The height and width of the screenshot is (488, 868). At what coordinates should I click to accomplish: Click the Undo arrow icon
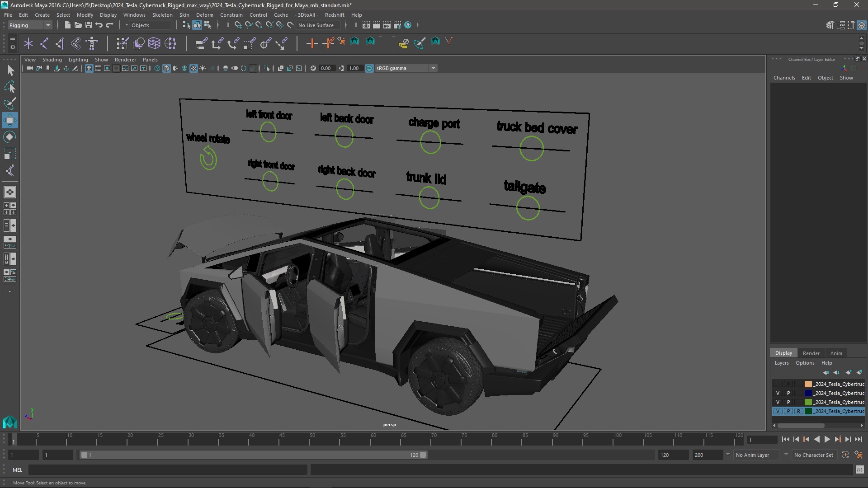coord(99,25)
